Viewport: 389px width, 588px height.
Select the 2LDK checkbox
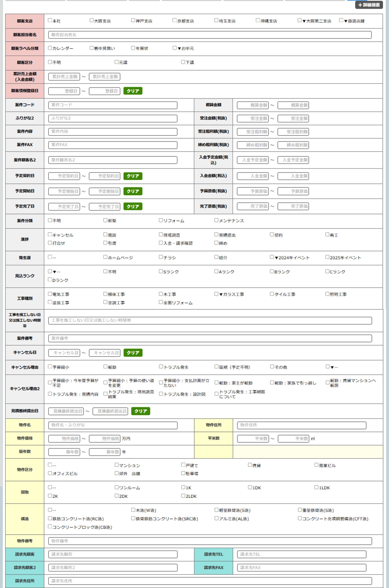183,496
